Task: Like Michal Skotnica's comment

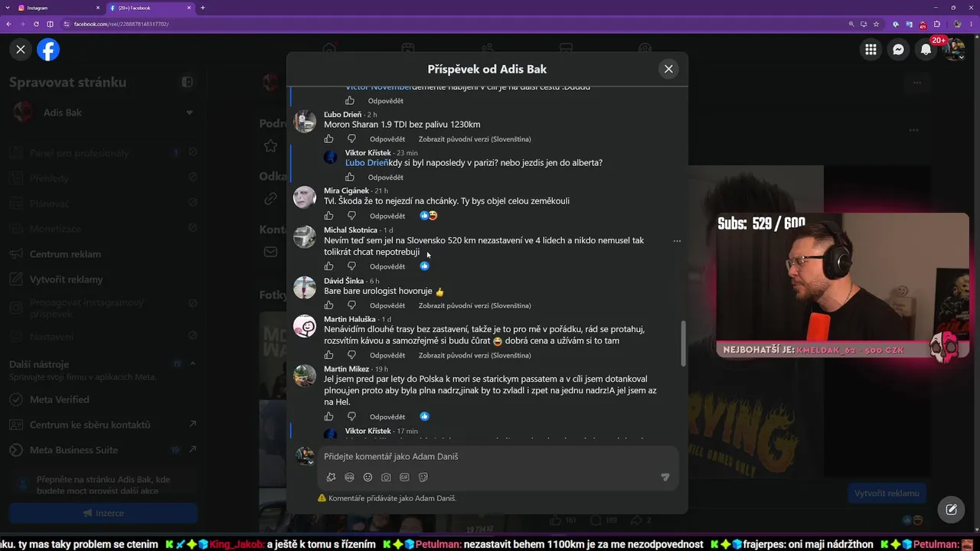Action: pyautogui.click(x=329, y=266)
